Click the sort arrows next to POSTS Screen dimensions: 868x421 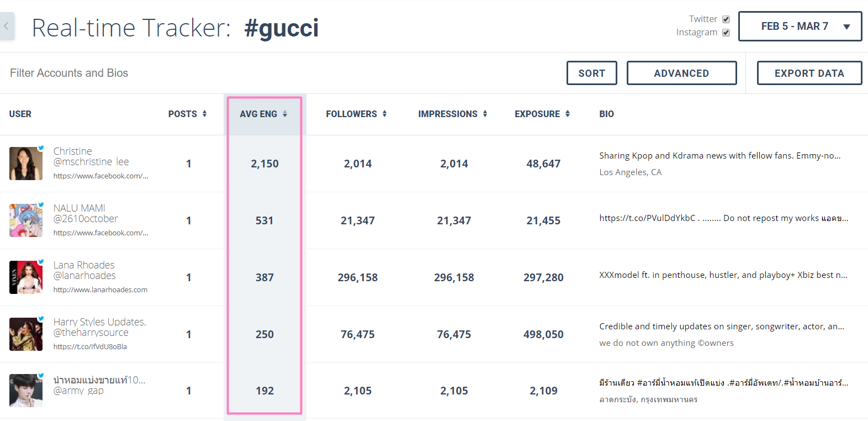coord(204,114)
